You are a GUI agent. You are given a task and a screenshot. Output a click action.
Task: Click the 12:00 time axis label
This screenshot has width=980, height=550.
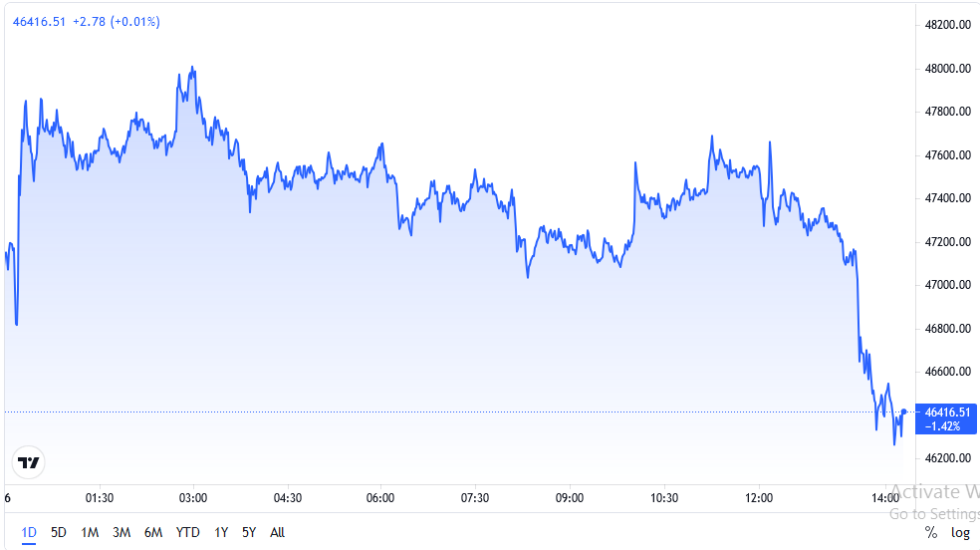coord(759,498)
